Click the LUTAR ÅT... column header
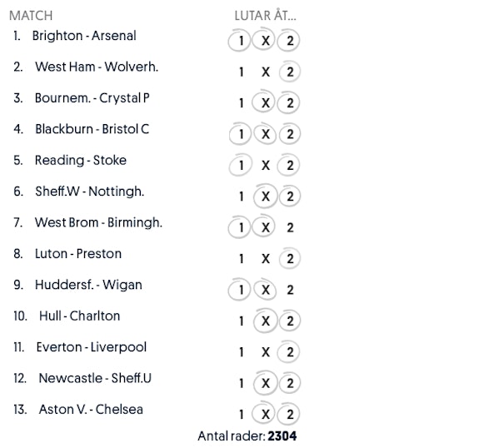Image resolution: width=494 pixels, height=448 pixels. 265,16
